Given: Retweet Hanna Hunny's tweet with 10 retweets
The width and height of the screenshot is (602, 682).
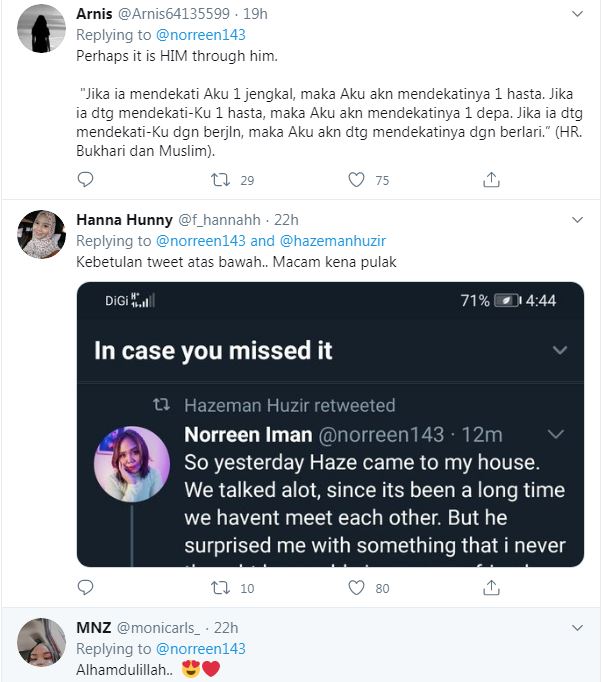Looking at the screenshot, I should (x=221, y=588).
